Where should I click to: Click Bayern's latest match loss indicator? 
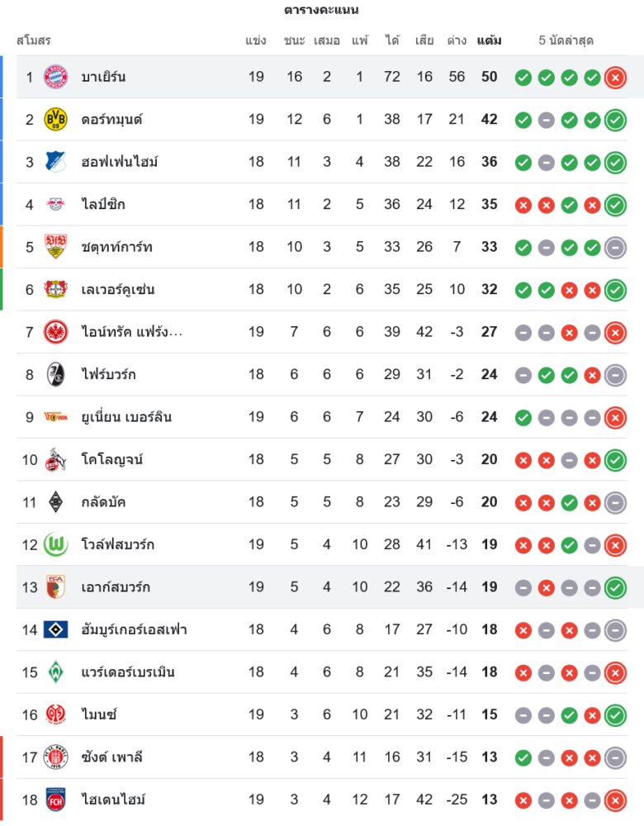(615, 78)
